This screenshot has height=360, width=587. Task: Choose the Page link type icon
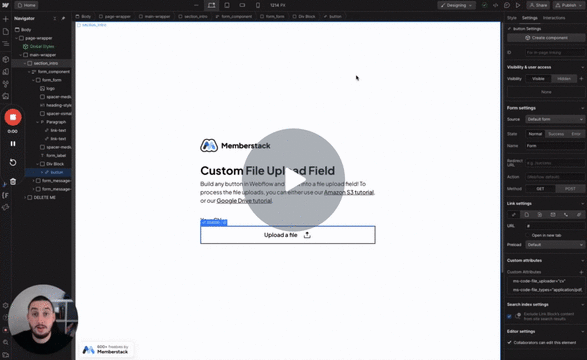527,215
